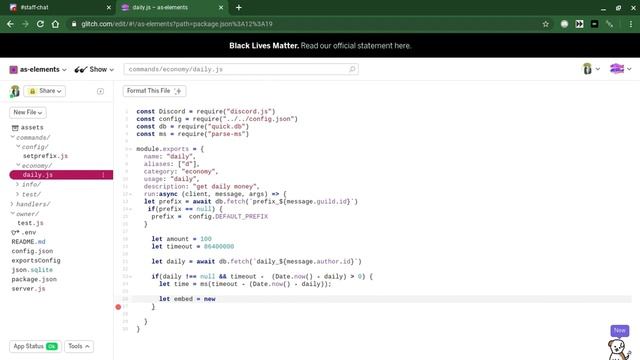Click the Glitch dog mascot icon
The image size is (640, 360).
click(619, 349)
